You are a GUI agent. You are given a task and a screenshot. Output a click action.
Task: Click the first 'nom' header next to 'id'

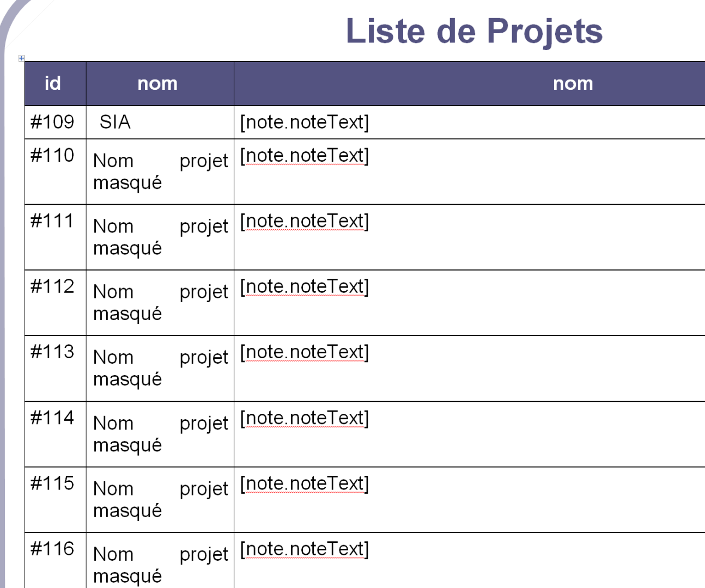pos(157,83)
